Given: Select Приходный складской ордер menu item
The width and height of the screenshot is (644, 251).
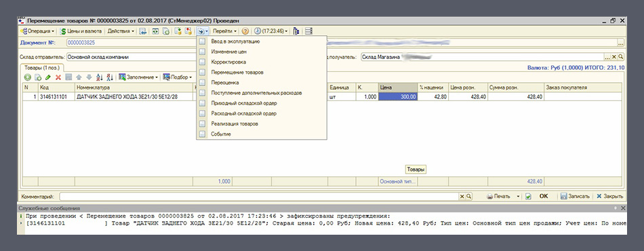Looking at the screenshot, I should click(262, 103).
